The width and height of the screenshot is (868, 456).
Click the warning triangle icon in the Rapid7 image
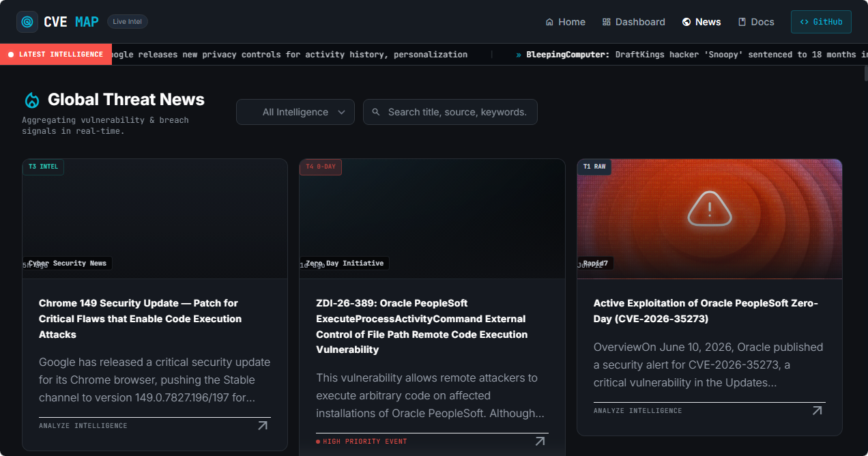[x=710, y=208]
